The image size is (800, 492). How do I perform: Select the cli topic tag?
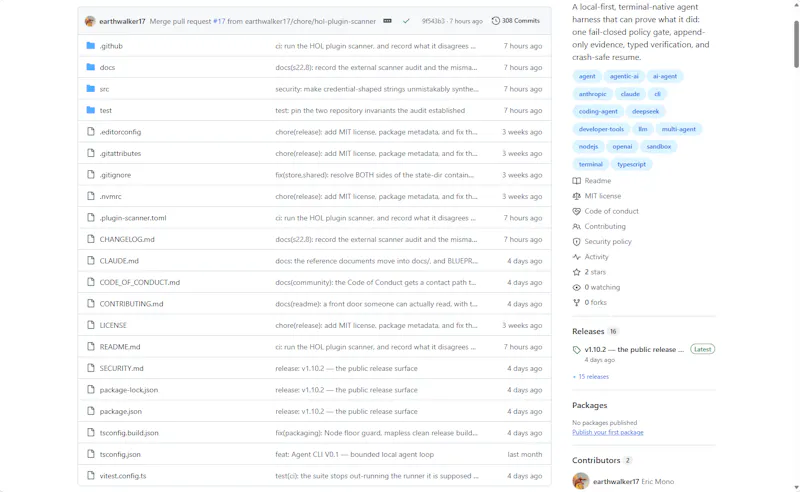[657, 94]
